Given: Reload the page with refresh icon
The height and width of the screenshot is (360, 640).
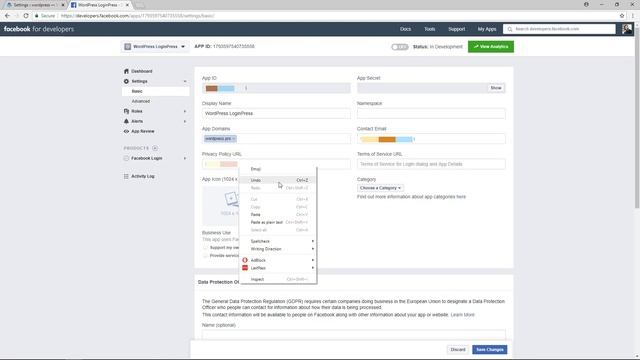Looking at the screenshot, I should point(26,16).
